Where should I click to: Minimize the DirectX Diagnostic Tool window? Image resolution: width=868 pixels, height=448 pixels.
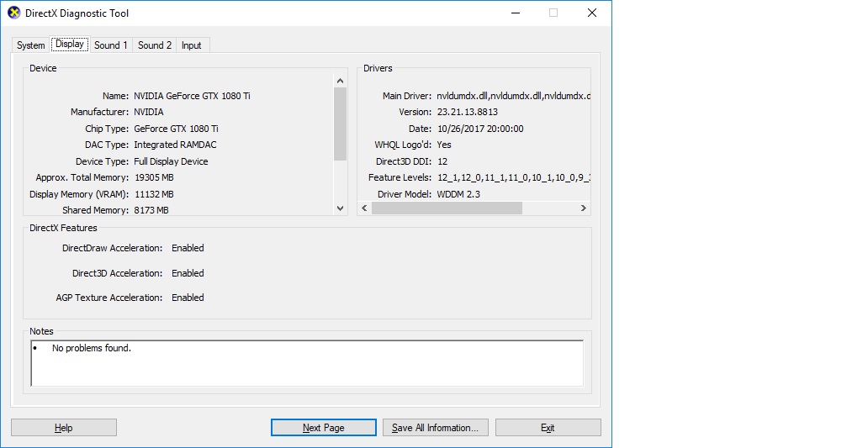tap(514, 13)
